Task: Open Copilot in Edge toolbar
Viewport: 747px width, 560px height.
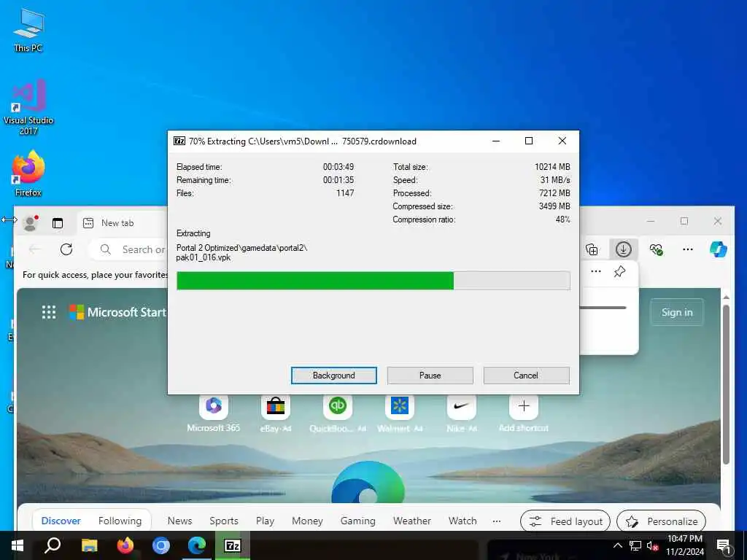Action: (x=718, y=249)
